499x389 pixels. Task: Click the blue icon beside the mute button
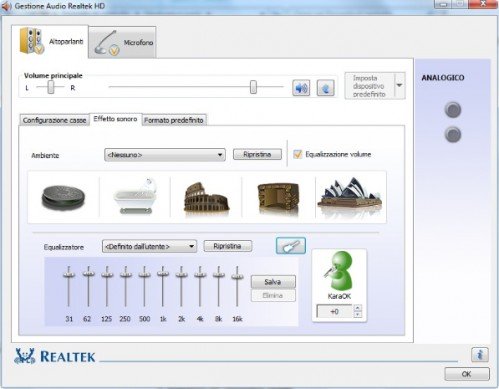(x=325, y=88)
